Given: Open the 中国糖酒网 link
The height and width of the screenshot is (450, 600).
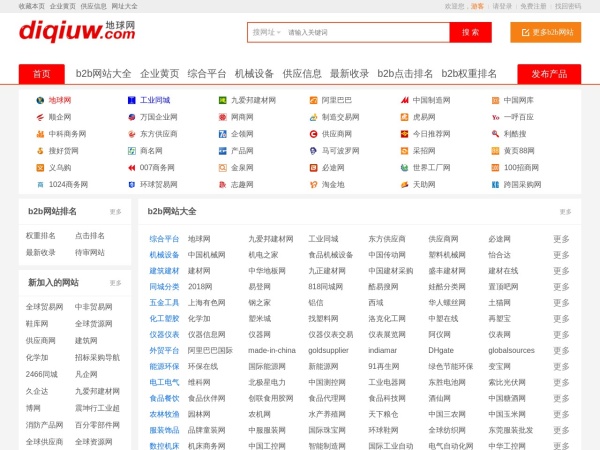Looking at the screenshot, I should click(x=507, y=398).
